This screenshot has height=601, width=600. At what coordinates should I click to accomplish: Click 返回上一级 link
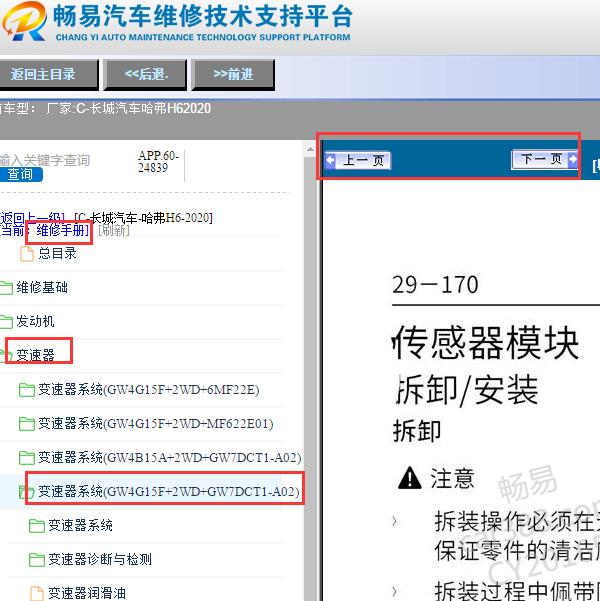click(32, 218)
